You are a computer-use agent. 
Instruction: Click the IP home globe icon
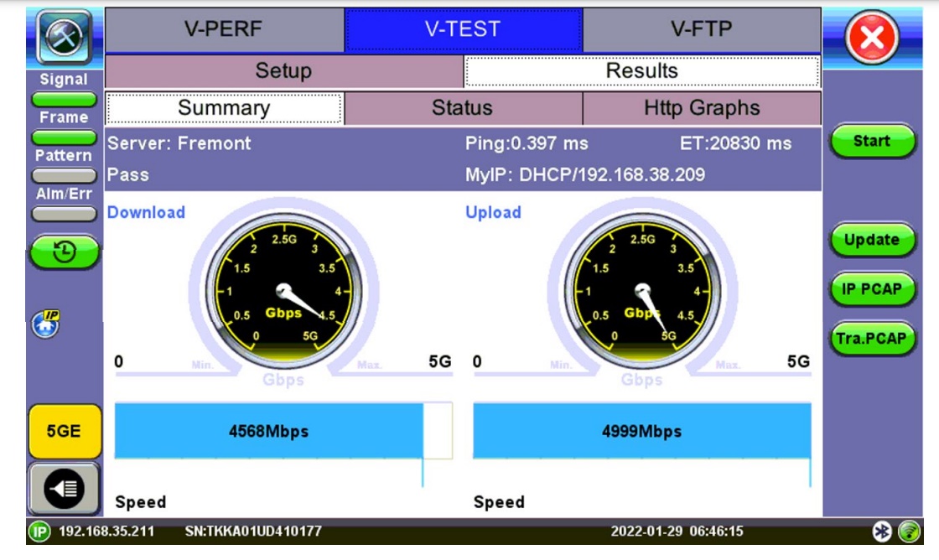48,323
